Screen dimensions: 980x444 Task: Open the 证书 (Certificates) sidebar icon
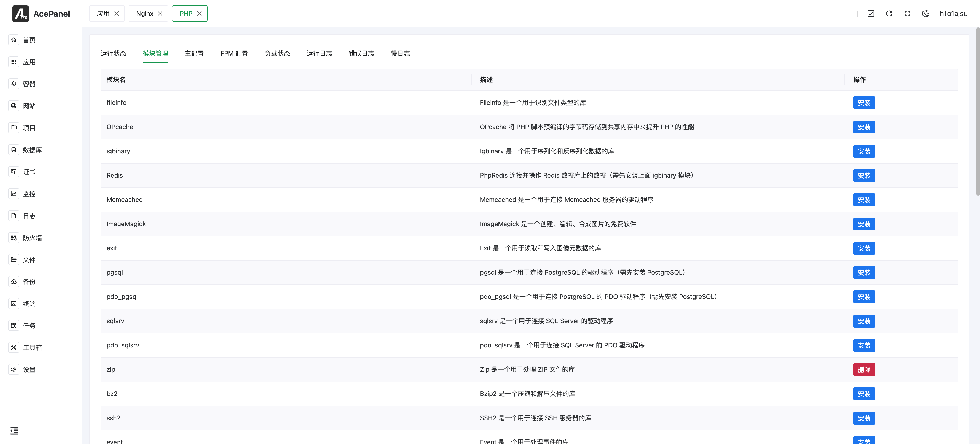click(14, 171)
